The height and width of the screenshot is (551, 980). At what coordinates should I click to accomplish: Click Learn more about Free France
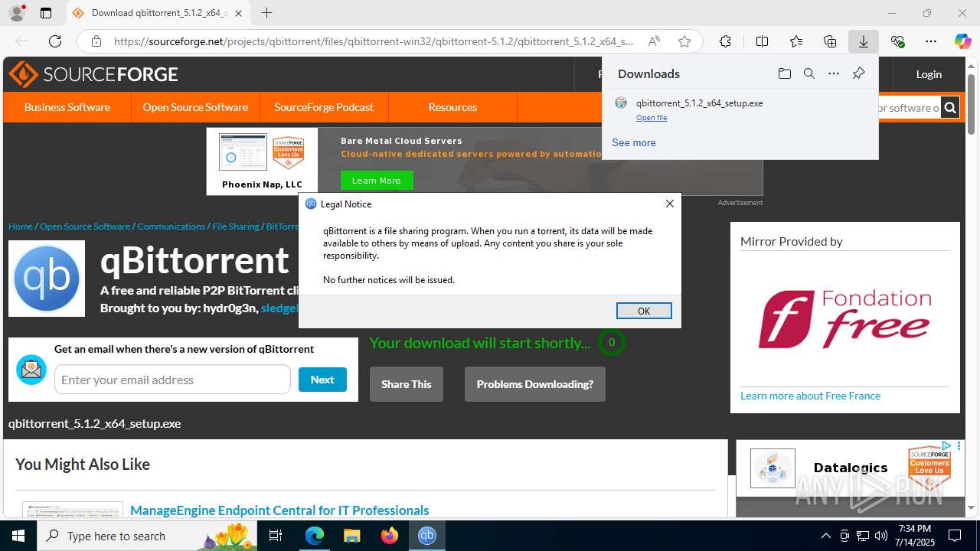click(810, 396)
